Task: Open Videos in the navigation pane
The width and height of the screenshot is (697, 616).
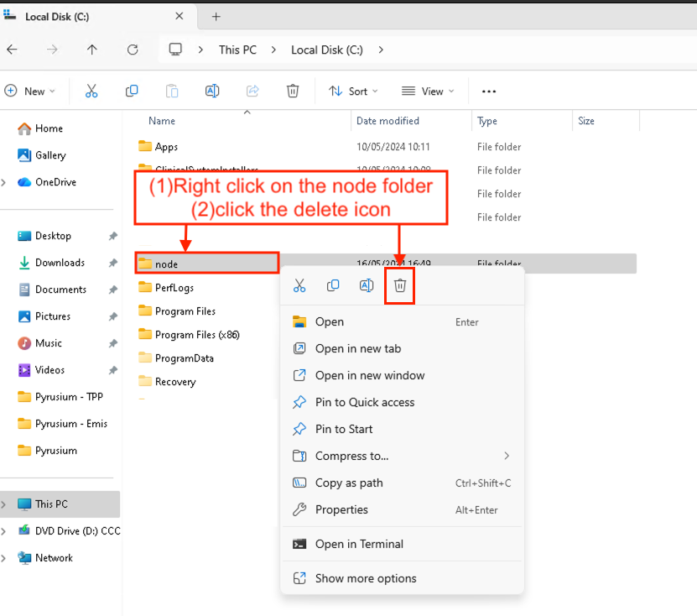Action: [41, 370]
